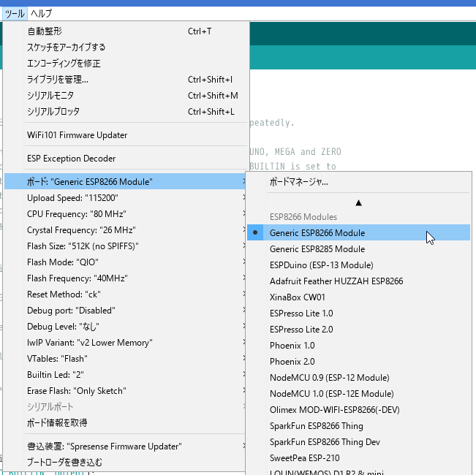Expand the ボード: Generic ESP8266 Module submenu
Screen dimensions: 476x475
(125, 181)
